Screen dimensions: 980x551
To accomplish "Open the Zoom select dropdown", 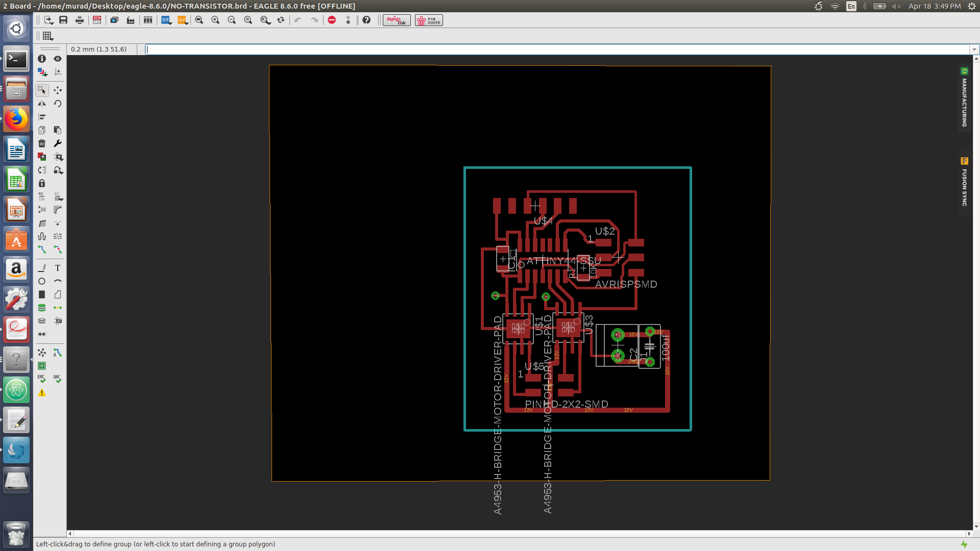I will point(265,20).
